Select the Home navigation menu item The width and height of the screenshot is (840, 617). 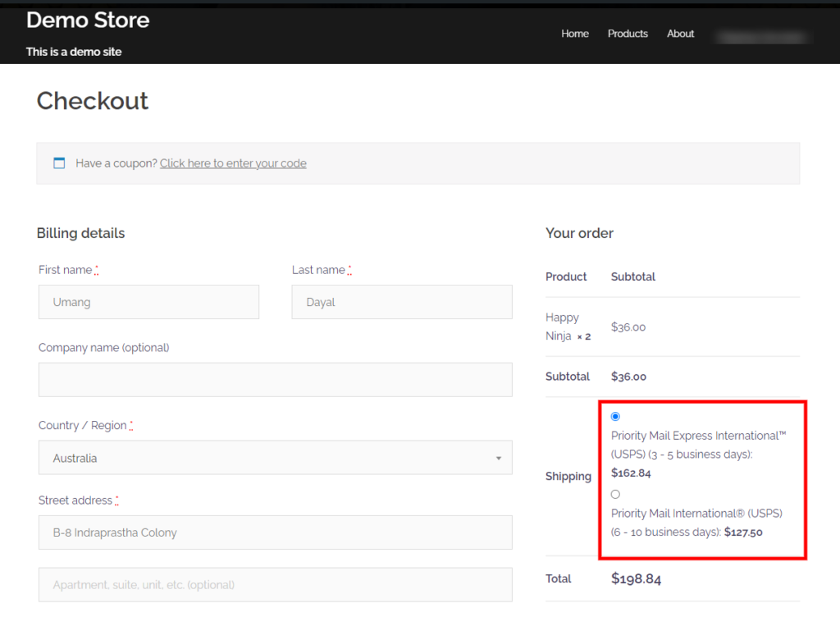pyautogui.click(x=574, y=34)
